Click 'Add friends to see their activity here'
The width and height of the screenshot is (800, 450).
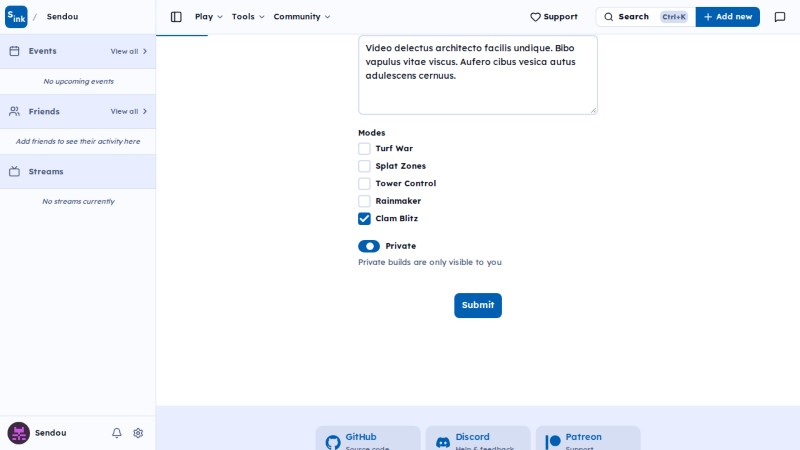pos(78,141)
